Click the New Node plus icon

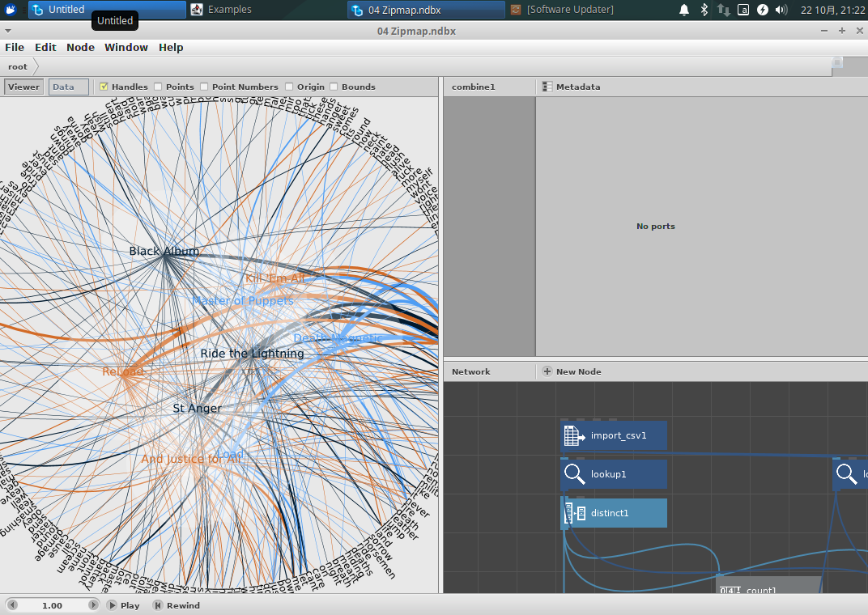547,371
